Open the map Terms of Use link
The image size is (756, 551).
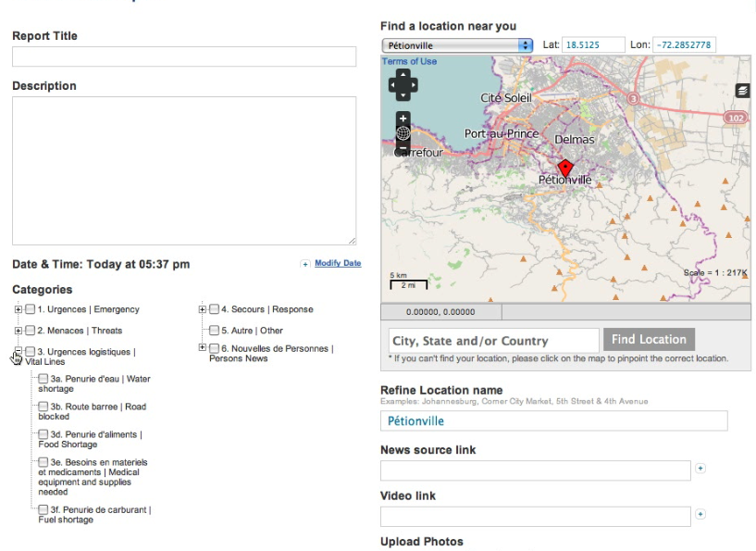(409, 61)
